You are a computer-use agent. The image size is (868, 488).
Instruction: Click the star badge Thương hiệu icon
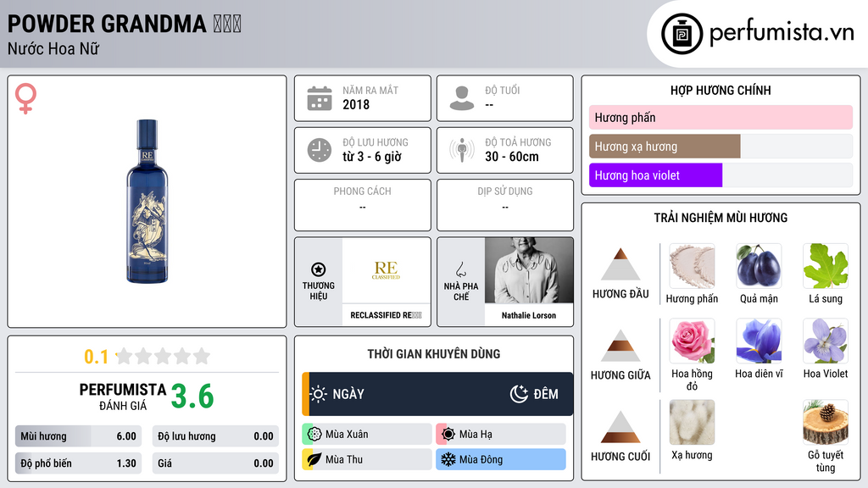coord(319,269)
